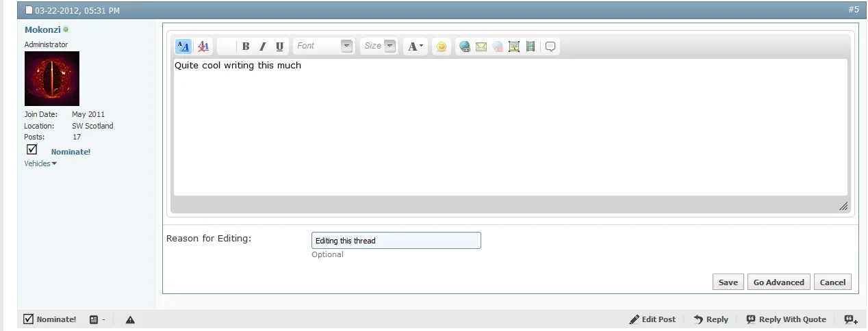
Task: Apply italic formatting
Action: click(x=262, y=47)
